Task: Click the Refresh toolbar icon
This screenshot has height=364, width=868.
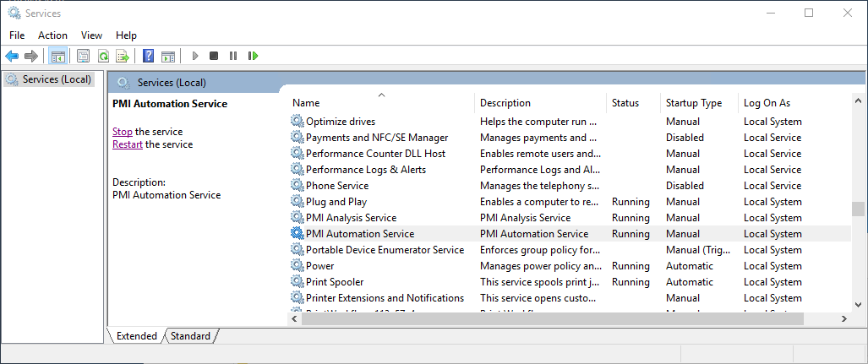Action: tap(103, 56)
